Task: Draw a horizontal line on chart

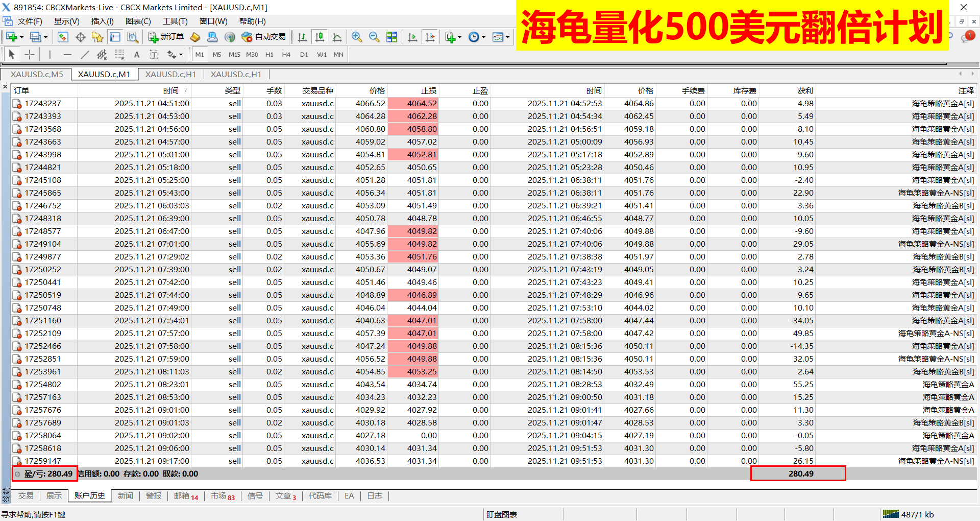Action: point(67,54)
